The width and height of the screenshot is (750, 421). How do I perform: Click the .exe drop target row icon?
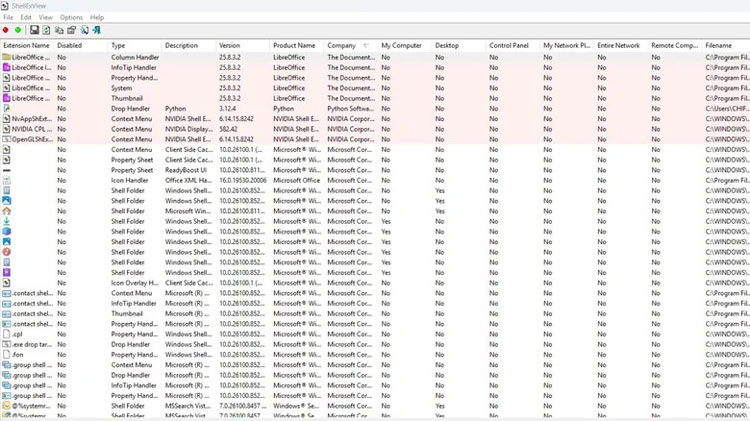click(x=6, y=344)
